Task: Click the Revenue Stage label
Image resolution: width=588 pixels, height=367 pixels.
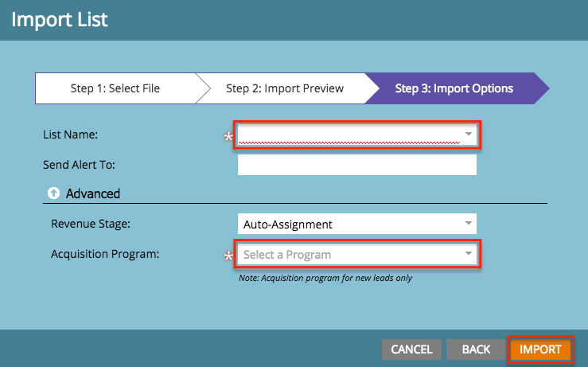Action: (91, 224)
